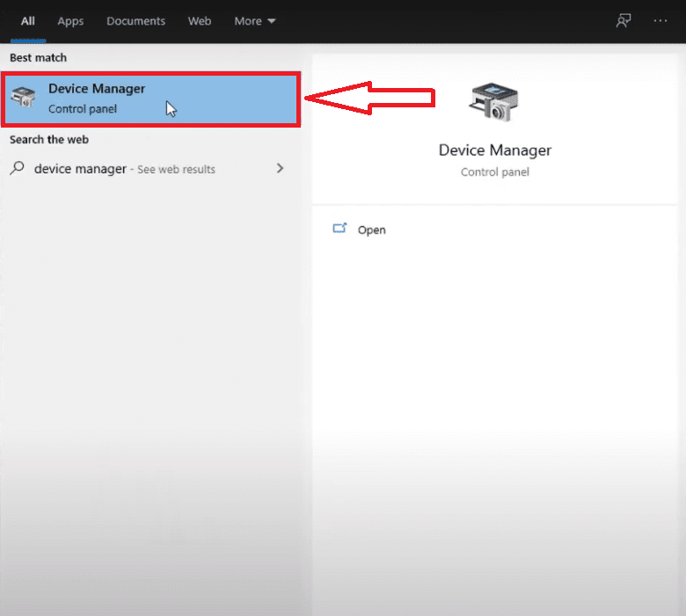Click Open in the preview pane
This screenshot has width=686, height=616.
coord(371,230)
